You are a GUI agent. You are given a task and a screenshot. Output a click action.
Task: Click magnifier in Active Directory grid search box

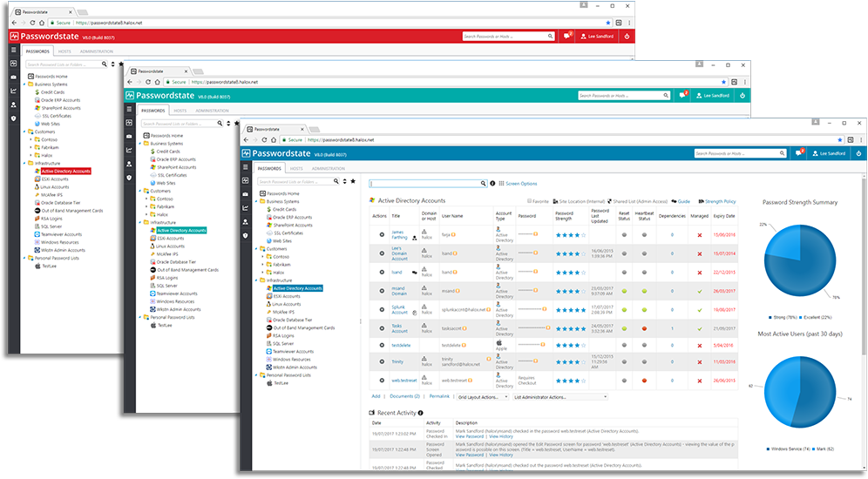(x=484, y=183)
